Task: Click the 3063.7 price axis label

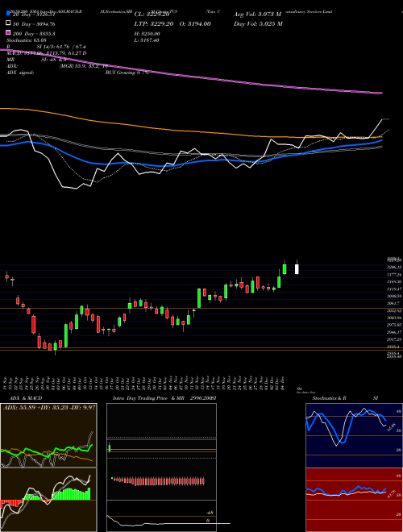Action: tap(395, 303)
